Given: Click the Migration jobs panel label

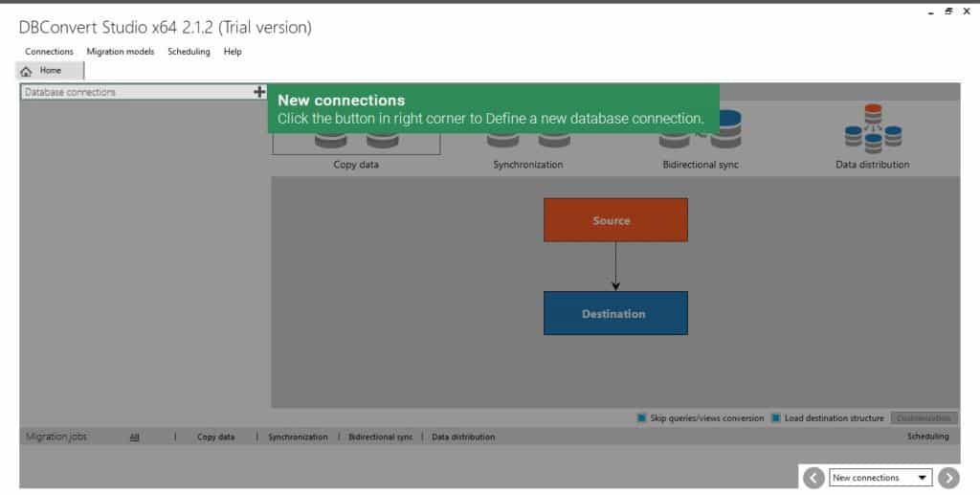Looking at the screenshot, I should [x=56, y=437].
